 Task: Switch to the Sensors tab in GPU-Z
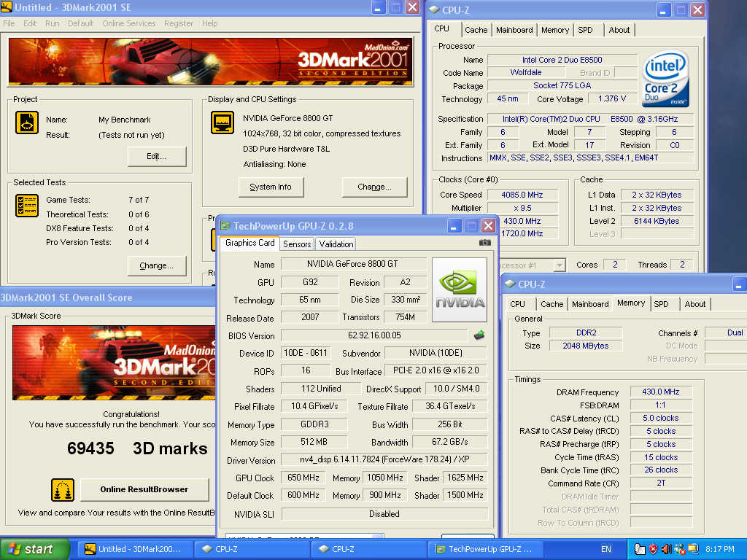tap(297, 244)
